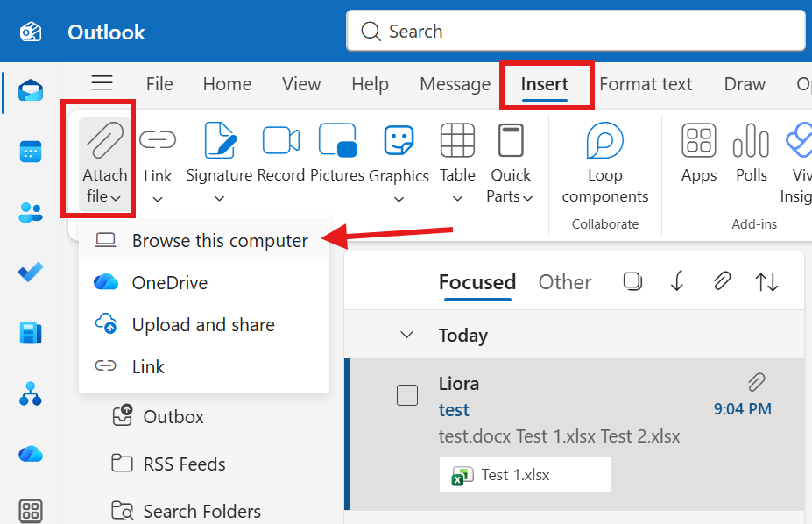
Task: Open the People contacts icon in sidebar
Action: [31, 212]
